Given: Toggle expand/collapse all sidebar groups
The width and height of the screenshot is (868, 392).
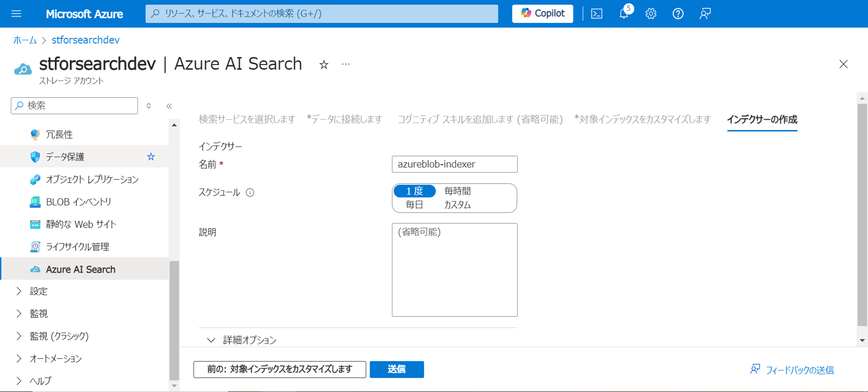Looking at the screenshot, I should [x=149, y=106].
